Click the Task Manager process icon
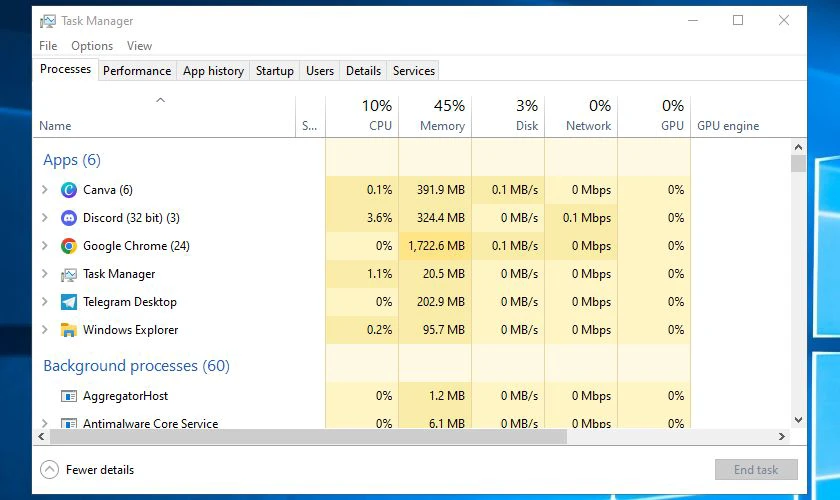Viewport: 840px width, 500px height. 69,274
